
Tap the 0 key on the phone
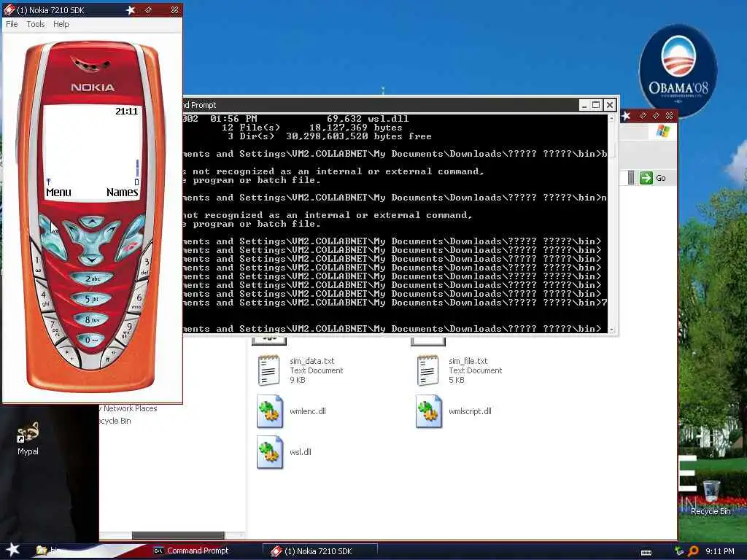90,340
